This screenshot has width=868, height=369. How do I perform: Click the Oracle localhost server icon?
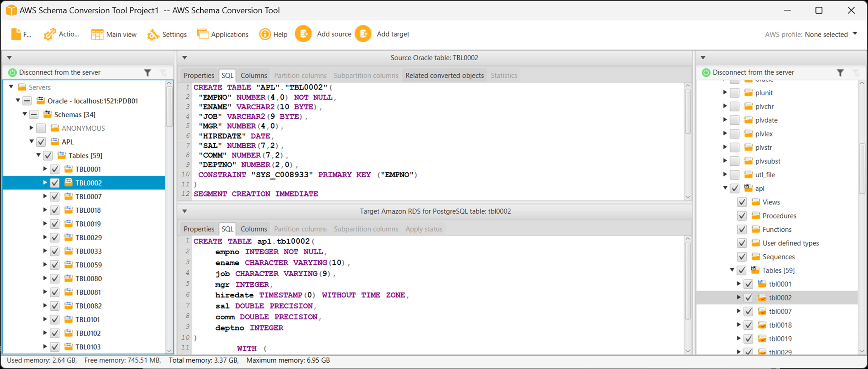pyautogui.click(x=41, y=101)
